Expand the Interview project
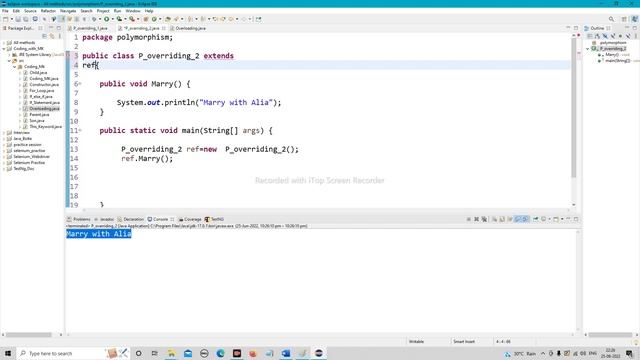The height and width of the screenshot is (360, 640). click(x=4, y=133)
